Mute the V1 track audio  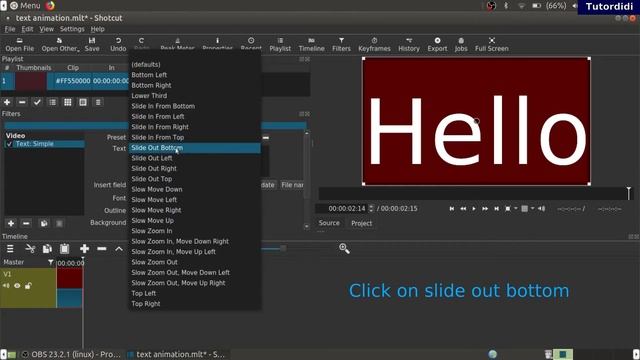pos(7,286)
